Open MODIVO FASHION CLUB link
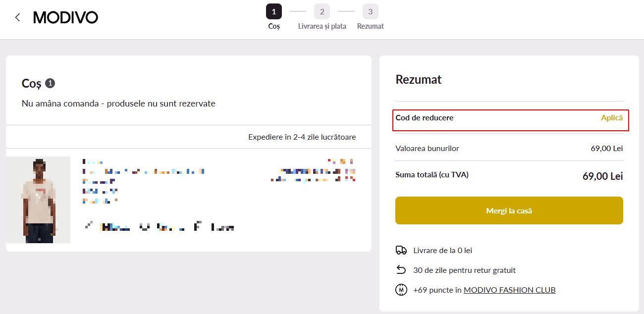This screenshot has width=644, height=314. coord(509,290)
